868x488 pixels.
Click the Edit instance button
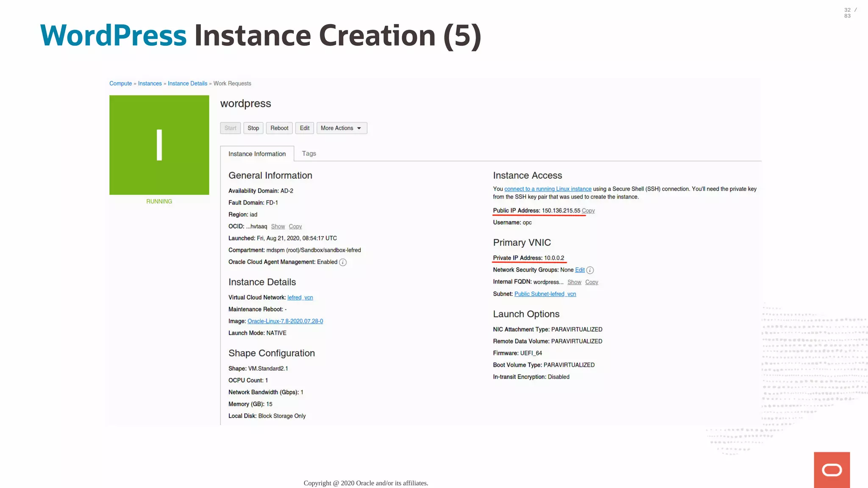(304, 128)
